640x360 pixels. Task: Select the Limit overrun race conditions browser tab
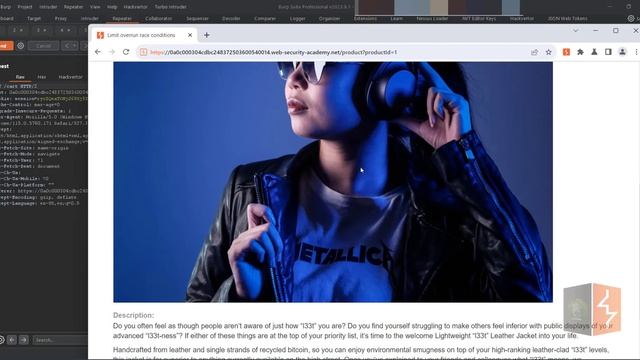[x=141, y=35]
